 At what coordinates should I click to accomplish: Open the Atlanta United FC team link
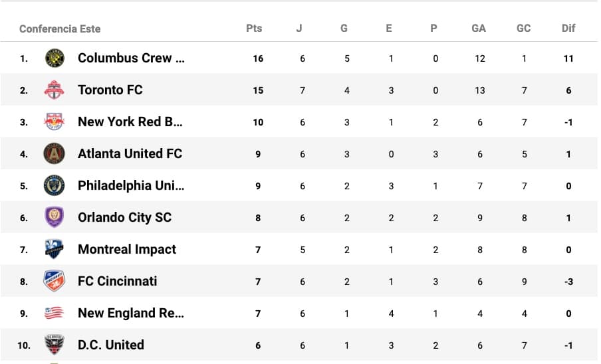[x=130, y=153]
